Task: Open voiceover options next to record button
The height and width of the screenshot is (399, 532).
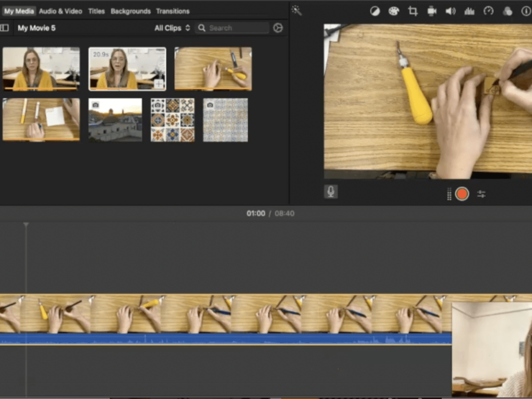Action: point(481,194)
